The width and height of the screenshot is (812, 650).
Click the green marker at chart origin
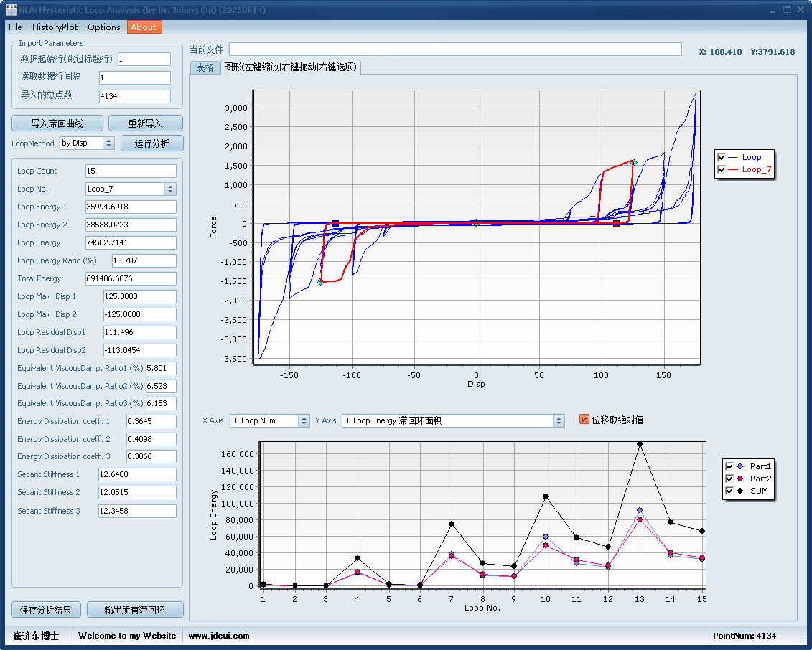pos(476,222)
